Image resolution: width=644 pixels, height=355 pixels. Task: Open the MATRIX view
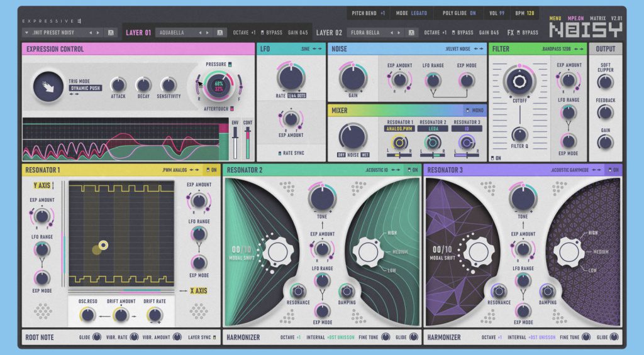[x=598, y=18]
